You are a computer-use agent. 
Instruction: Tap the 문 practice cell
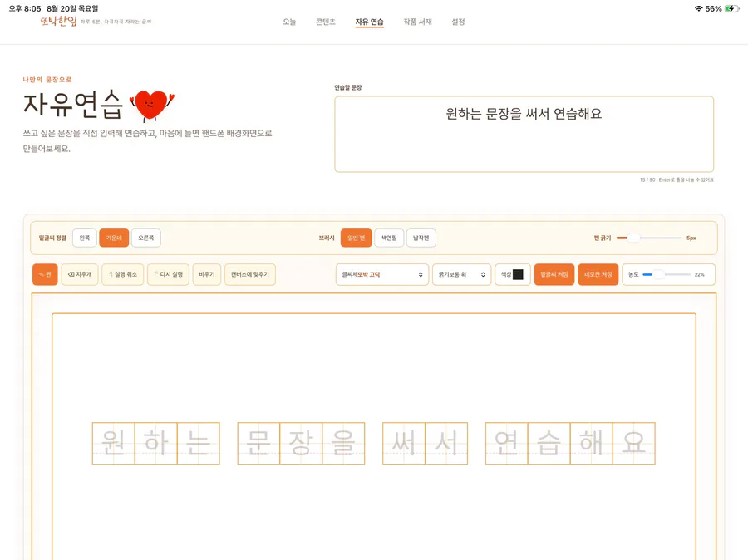[258, 443]
